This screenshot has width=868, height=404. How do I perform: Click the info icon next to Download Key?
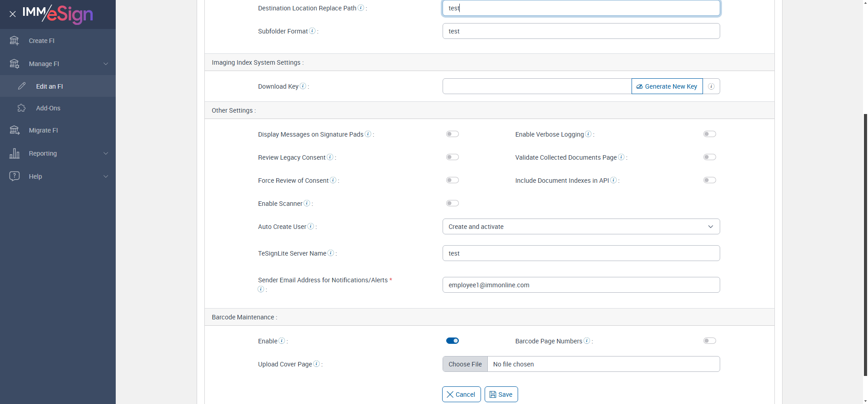[x=303, y=86]
